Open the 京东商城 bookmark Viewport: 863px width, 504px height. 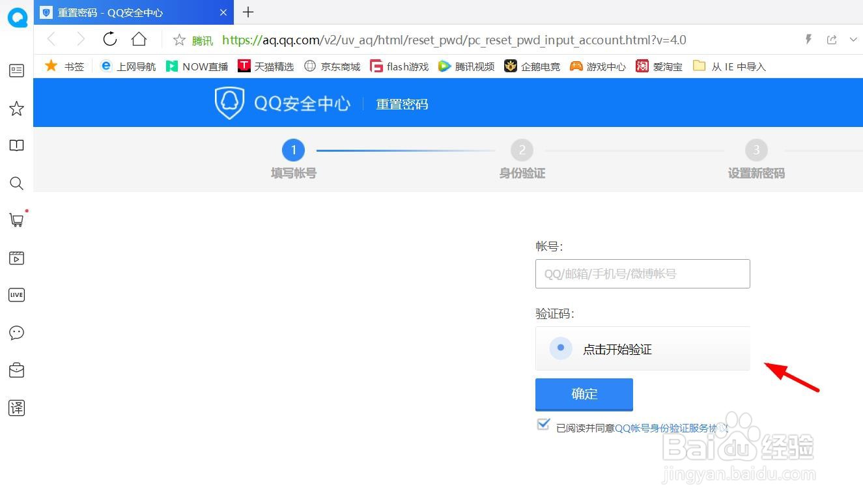pyautogui.click(x=332, y=66)
